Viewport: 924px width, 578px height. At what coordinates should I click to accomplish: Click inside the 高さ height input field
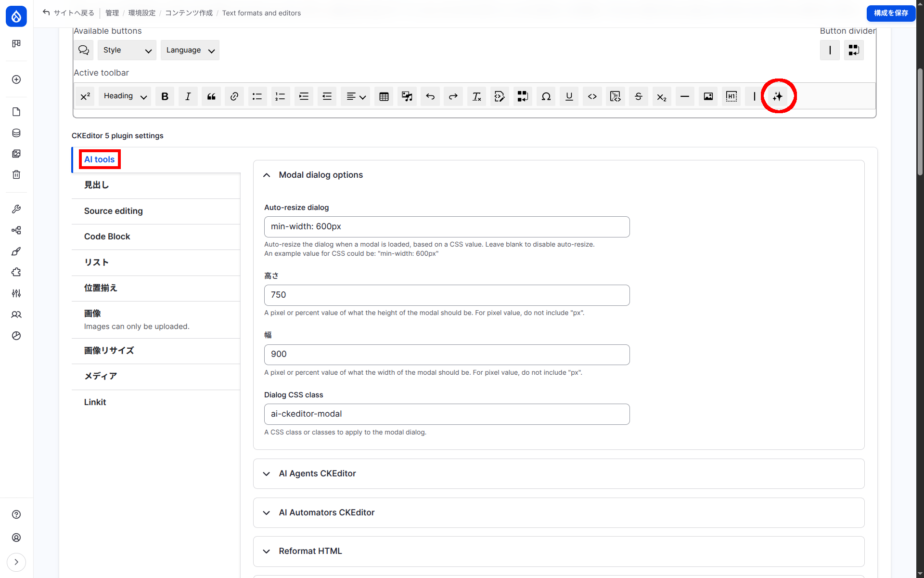pyautogui.click(x=447, y=295)
